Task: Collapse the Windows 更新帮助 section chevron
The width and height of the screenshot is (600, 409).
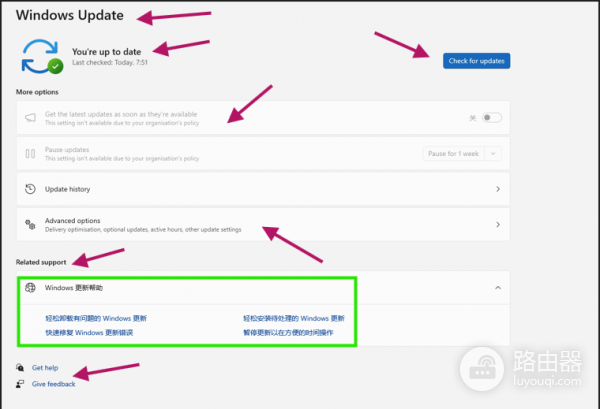Action: [498, 287]
